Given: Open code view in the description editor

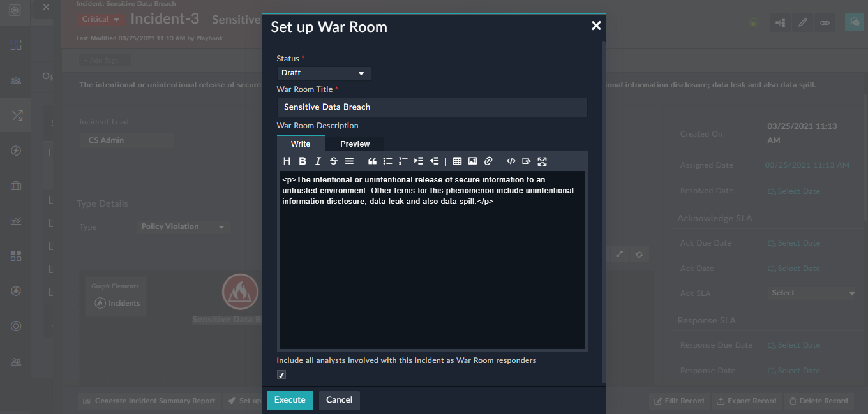Looking at the screenshot, I should click(511, 161).
